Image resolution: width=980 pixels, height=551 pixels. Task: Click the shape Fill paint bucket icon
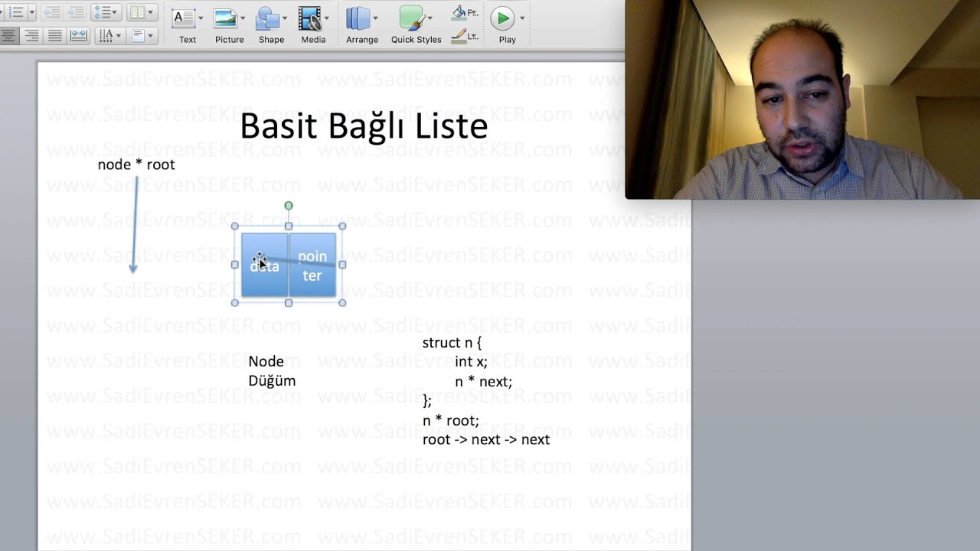pyautogui.click(x=459, y=12)
